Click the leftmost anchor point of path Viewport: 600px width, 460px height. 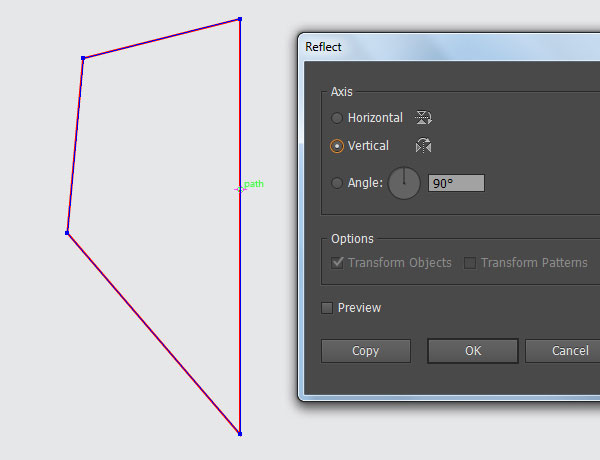coord(67,233)
